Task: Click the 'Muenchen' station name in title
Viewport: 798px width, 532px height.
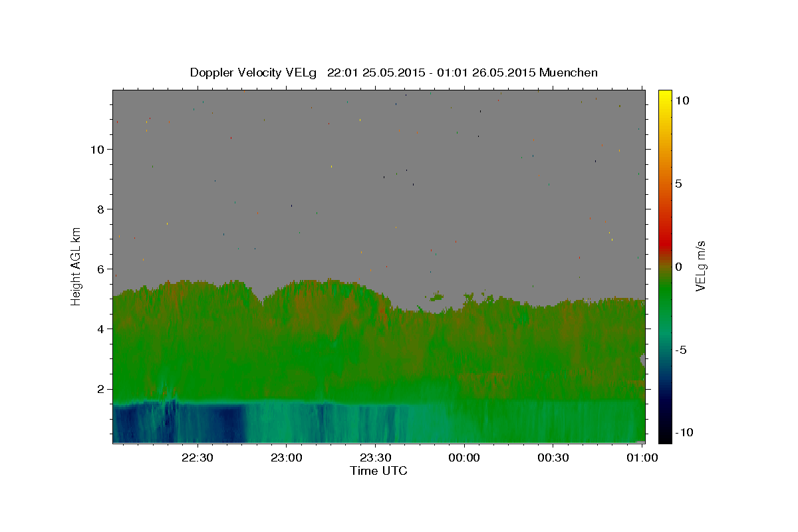Action: 569,72
